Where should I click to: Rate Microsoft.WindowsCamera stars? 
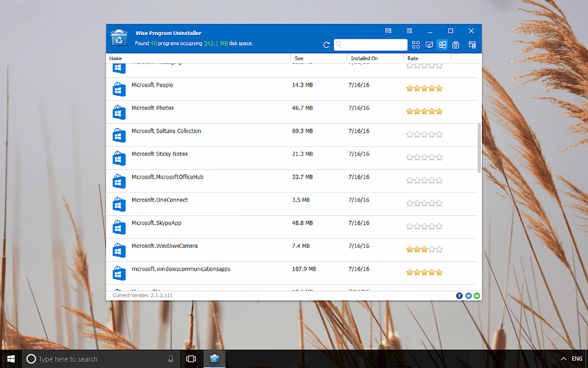[424, 249]
